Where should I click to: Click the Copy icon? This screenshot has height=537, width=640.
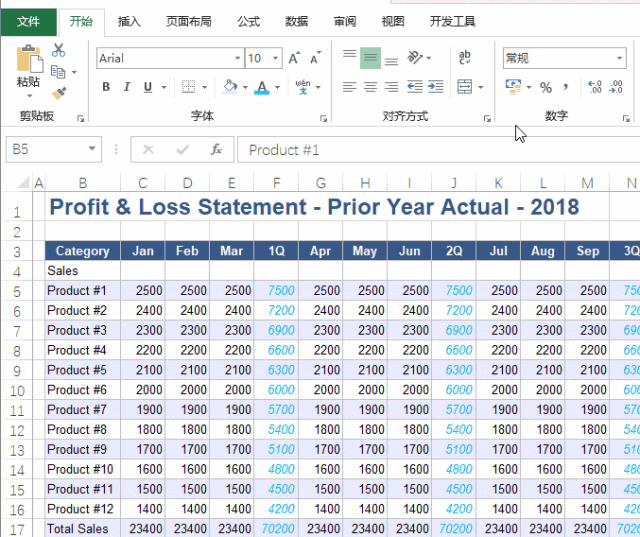tap(58, 72)
